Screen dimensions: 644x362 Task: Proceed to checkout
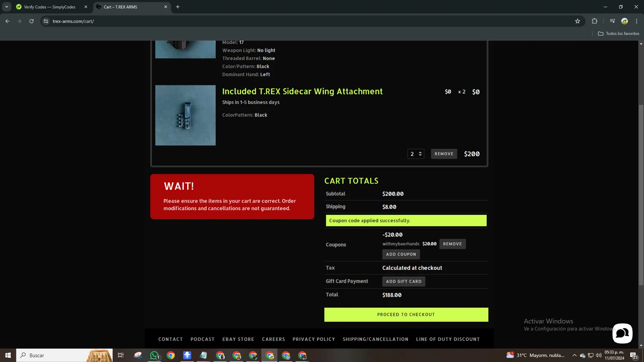(406, 314)
